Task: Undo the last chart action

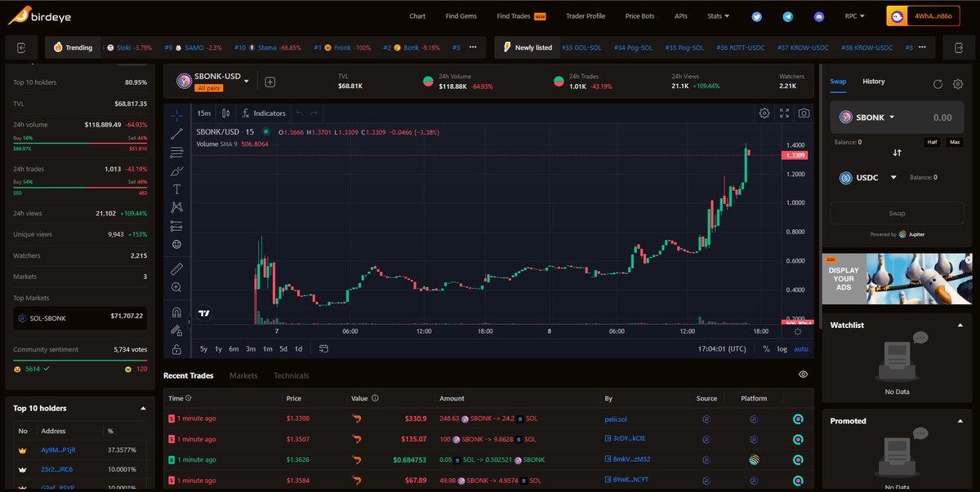Action: 300,113
